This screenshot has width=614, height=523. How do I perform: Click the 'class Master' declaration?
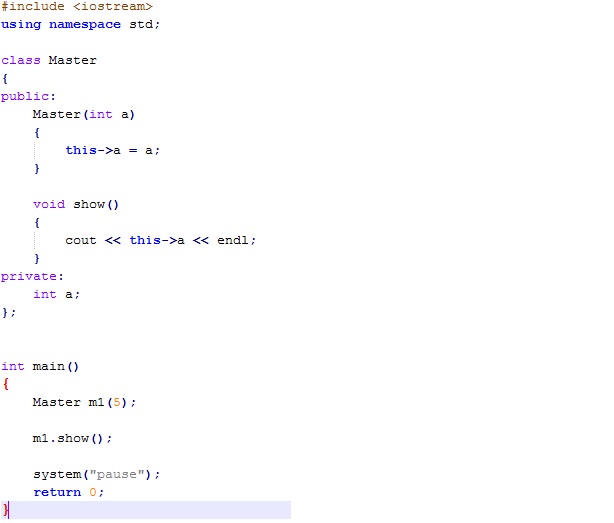[49, 60]
